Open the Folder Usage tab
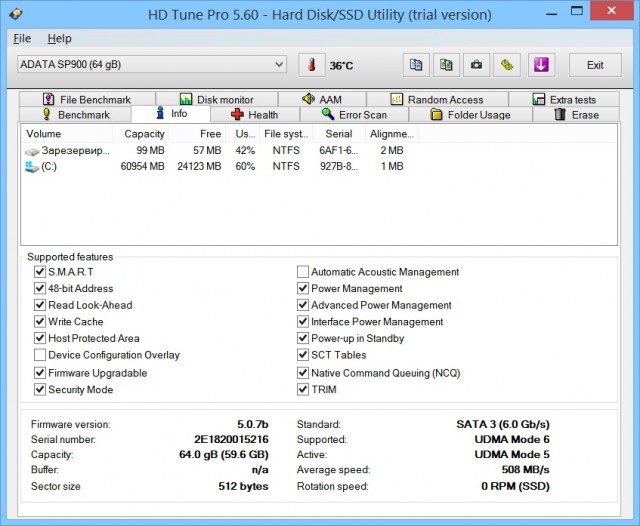 pyautogui.click(x=471, y=115)
